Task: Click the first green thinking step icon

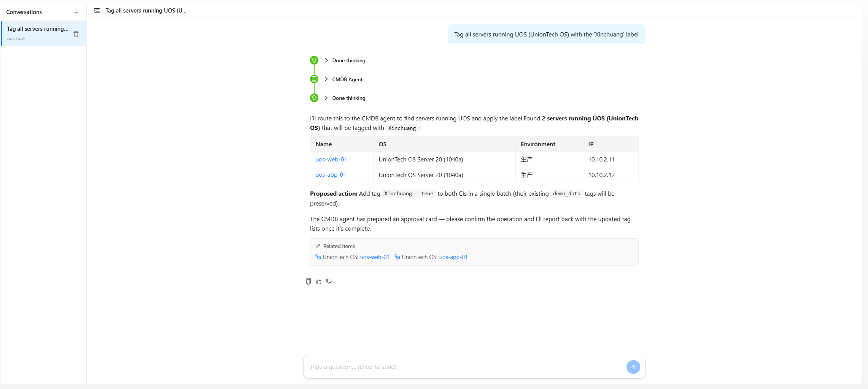Action: 314,60
